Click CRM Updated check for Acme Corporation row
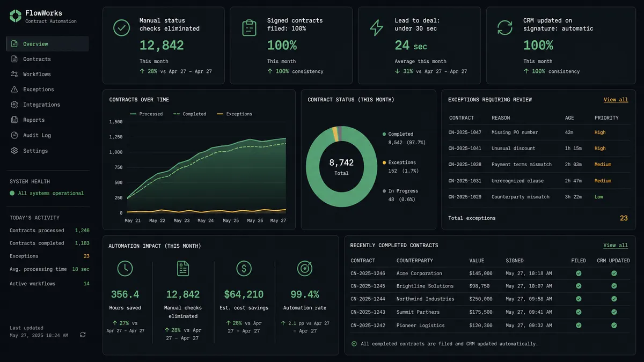Screen dimensions: 644x362 [614, 274]
